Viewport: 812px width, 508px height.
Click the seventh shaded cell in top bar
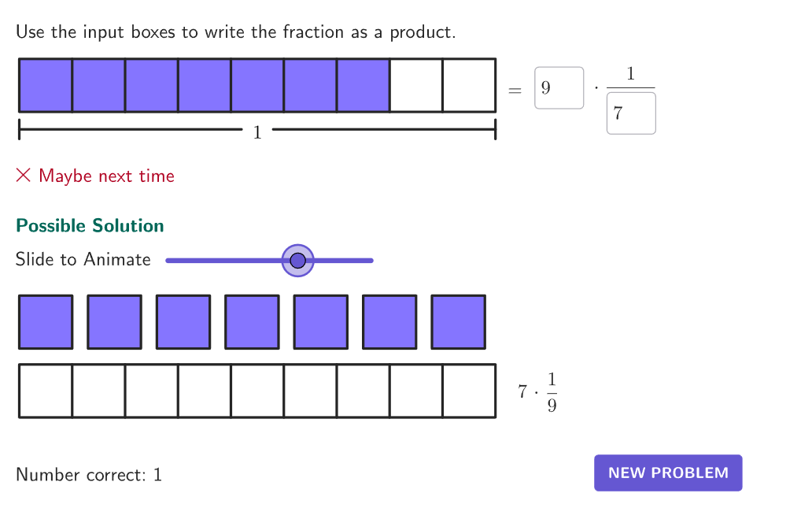(363, 86)
